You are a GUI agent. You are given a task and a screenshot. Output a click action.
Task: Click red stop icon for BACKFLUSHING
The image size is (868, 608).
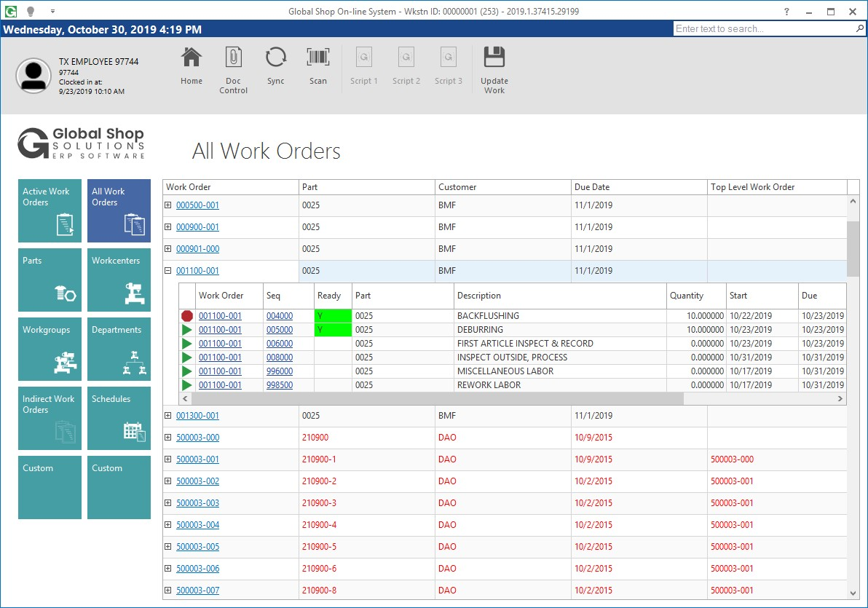[x=187, y=316]
